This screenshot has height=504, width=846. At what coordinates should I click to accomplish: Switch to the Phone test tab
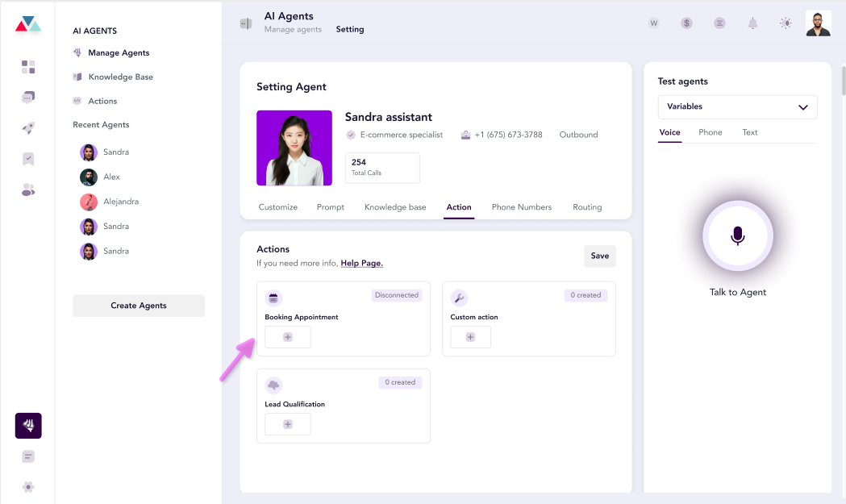coord(710,133)
